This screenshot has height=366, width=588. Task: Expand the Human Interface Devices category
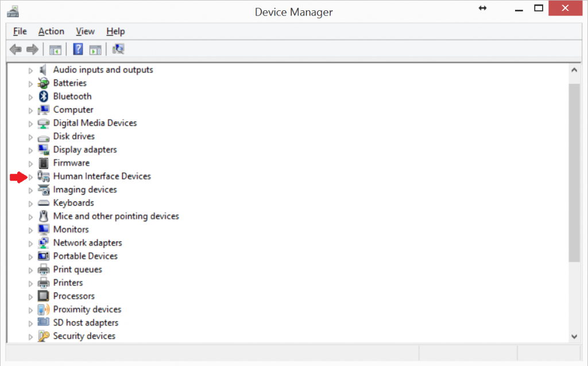coord(30,176)
